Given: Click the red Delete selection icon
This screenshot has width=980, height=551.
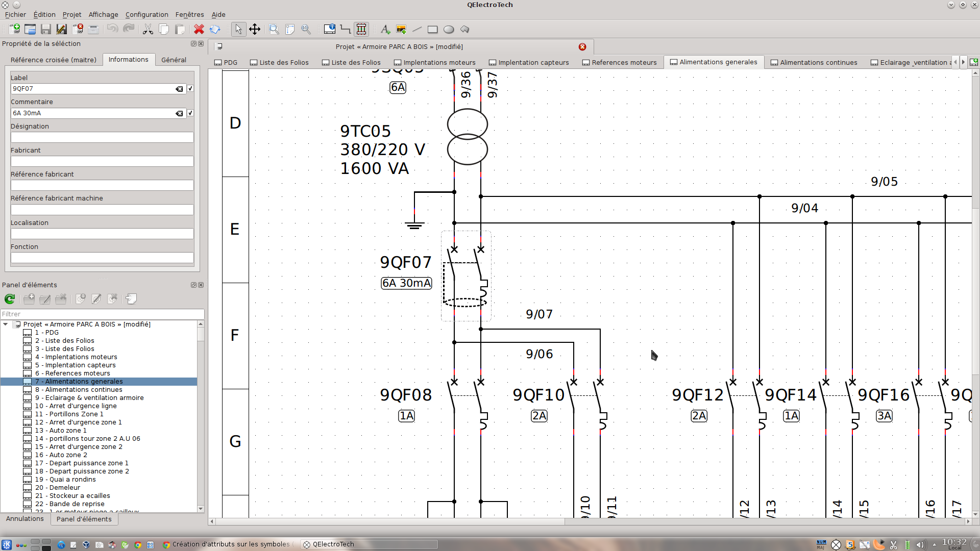Looking at the screenshot, I should [x=199, y=29].
